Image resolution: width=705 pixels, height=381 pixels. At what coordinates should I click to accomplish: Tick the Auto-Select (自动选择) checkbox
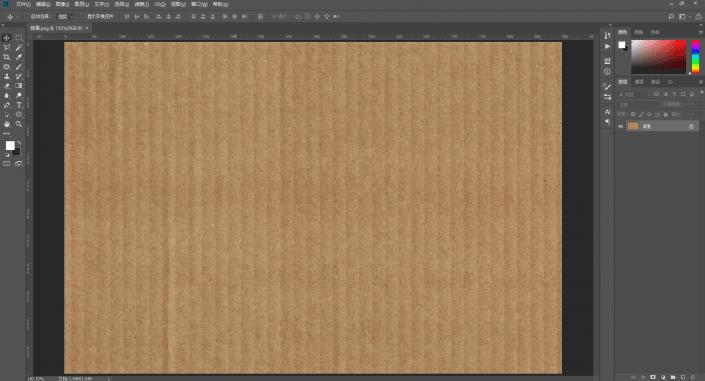click(28, 17)
